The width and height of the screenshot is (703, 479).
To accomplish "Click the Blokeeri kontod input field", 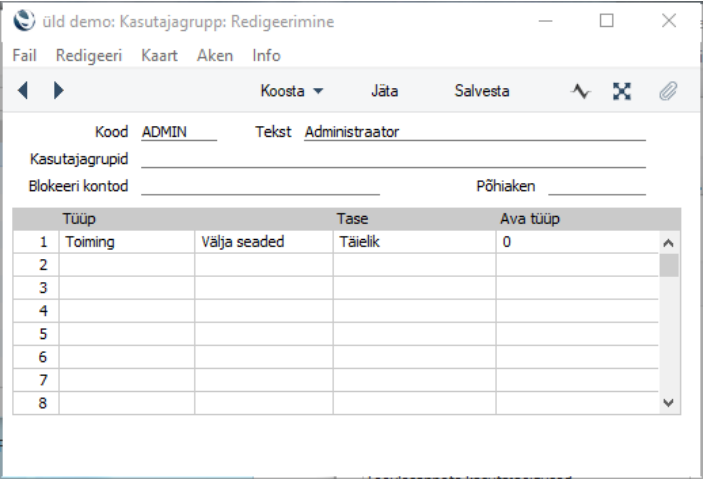I will (260, 186).
